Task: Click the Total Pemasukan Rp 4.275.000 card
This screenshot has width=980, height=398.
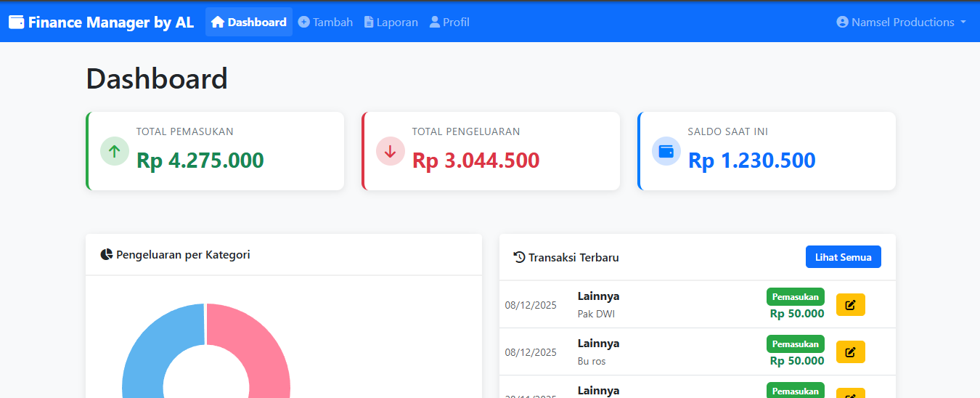Action: click(215, 151)
